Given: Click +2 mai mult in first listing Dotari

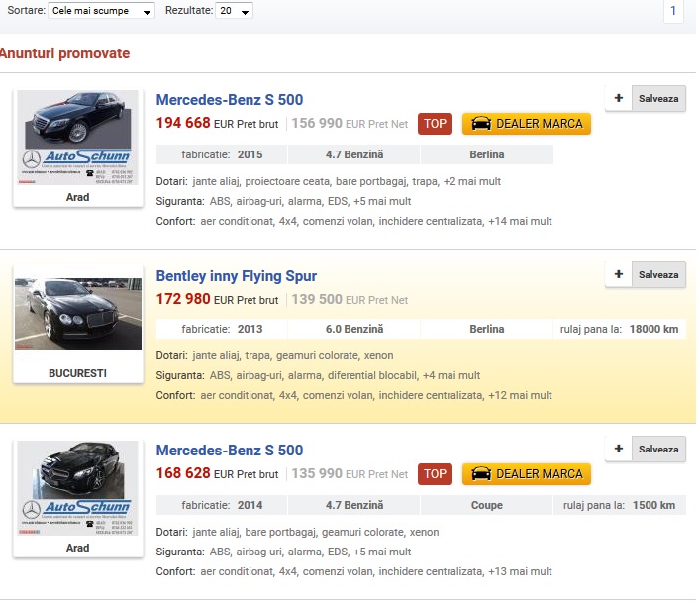Looking at the screenshot, I should pyautogui.click(x=472, y=181).
